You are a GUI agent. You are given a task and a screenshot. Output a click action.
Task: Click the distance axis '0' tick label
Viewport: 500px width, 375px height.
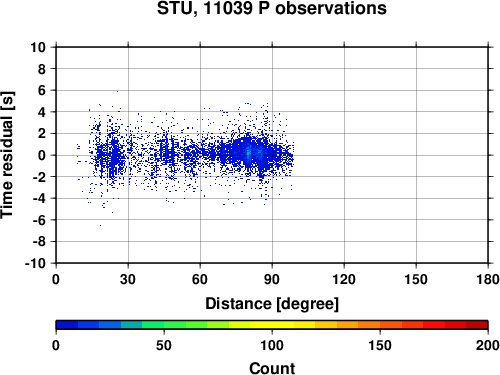(56, 279)
